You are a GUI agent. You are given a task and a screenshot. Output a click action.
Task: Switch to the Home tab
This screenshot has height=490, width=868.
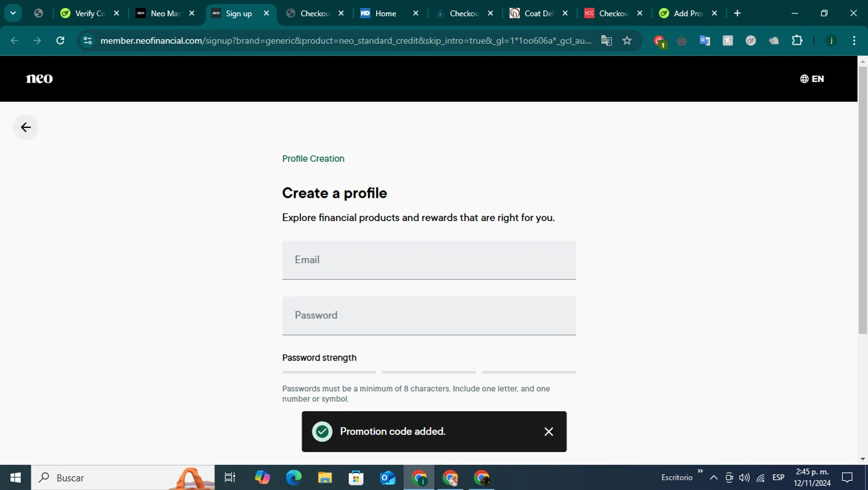tap(385, 13)
